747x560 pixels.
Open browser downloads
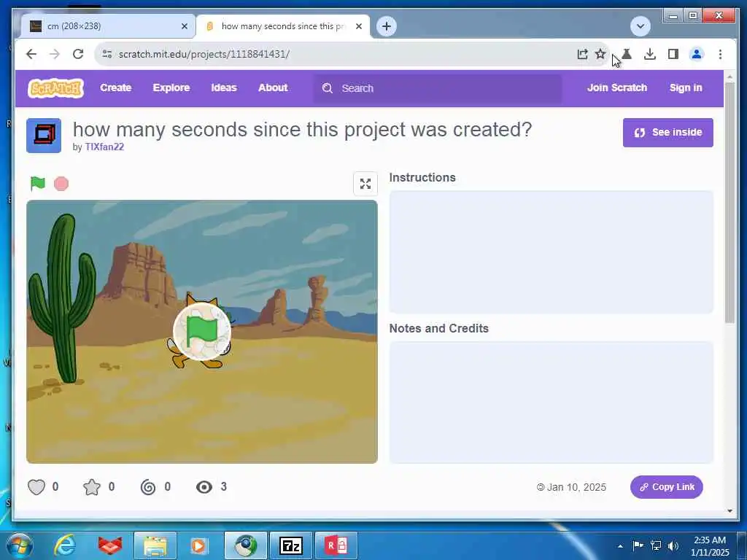650,54
